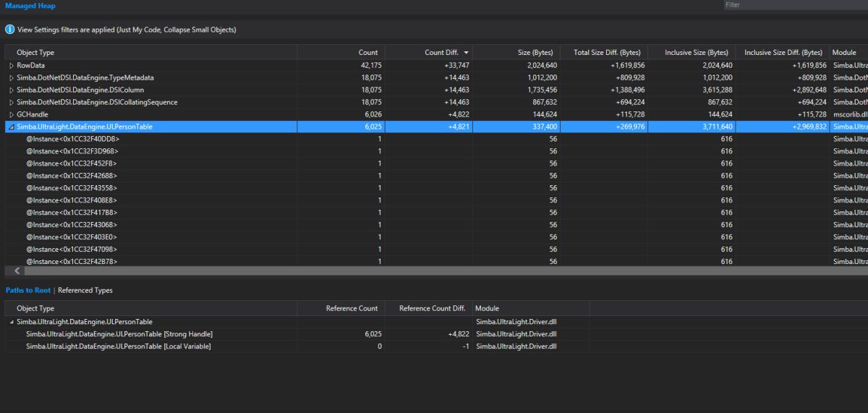The height and width of the screenshot is (413, 868).
Task: Sort by Total Size Diff. (Bytes) header
Action: point(604,52)
